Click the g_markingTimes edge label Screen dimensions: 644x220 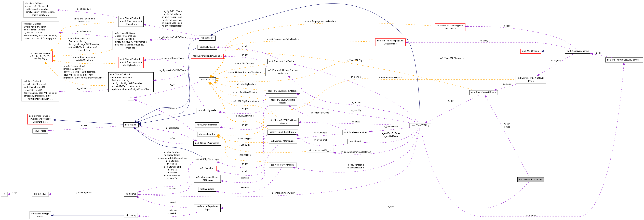84,192
